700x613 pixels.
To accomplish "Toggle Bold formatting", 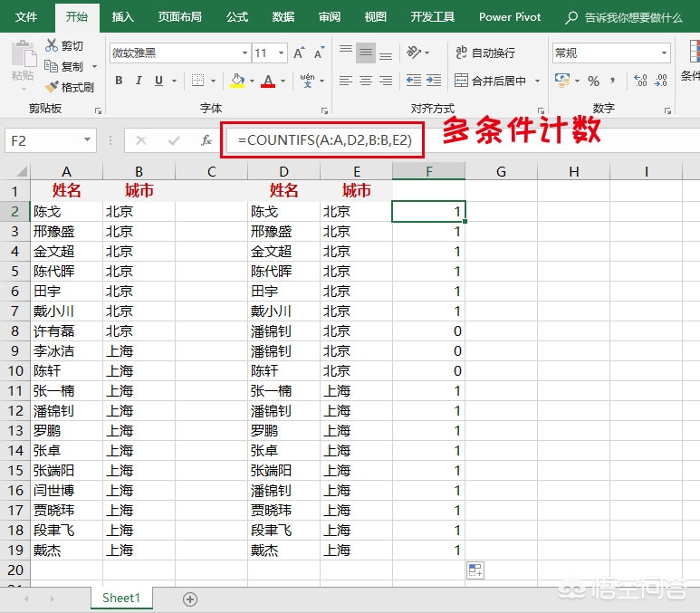I will (x=119, y=81).
